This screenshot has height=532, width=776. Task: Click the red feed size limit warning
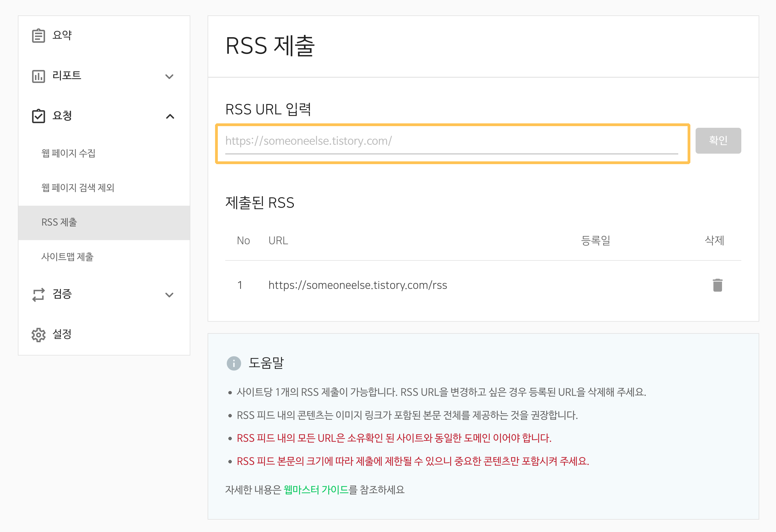[413, 462]
